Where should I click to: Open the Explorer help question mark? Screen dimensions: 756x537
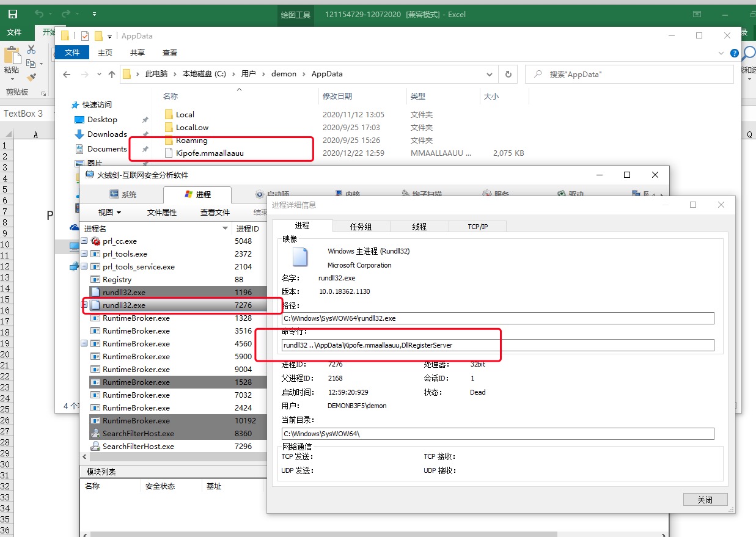[x=735, y=53]
